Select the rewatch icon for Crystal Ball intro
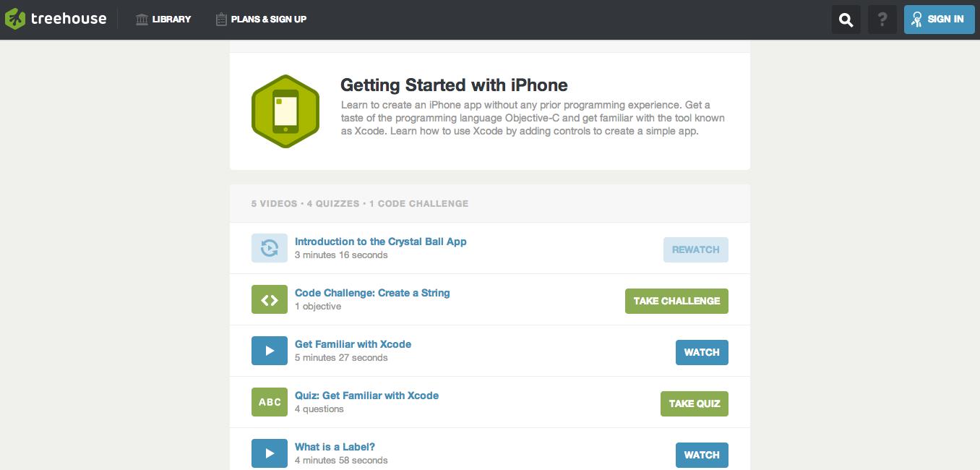The width and height of the screenshot is (980, 470). tap(270, 249)
